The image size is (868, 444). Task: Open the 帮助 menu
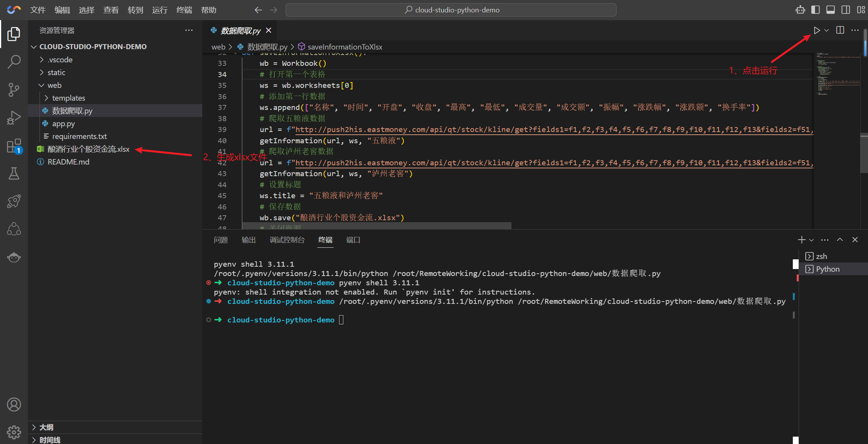208,10
